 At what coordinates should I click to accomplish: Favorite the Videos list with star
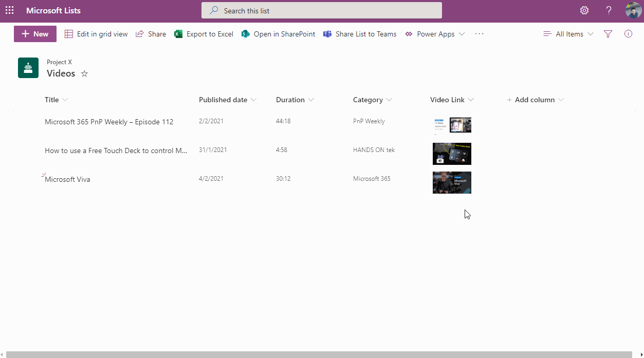(85, 73)
